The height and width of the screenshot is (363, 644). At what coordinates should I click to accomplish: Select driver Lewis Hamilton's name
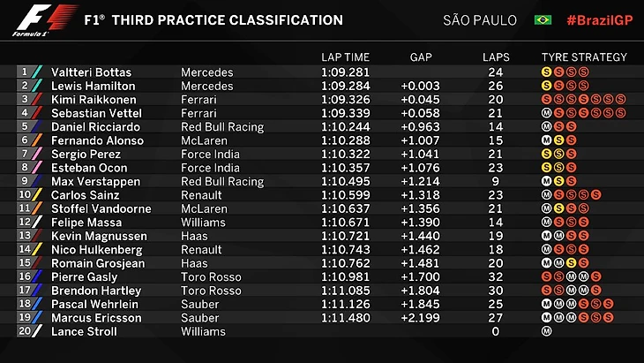pyautogui.click(x=93, y=87)
